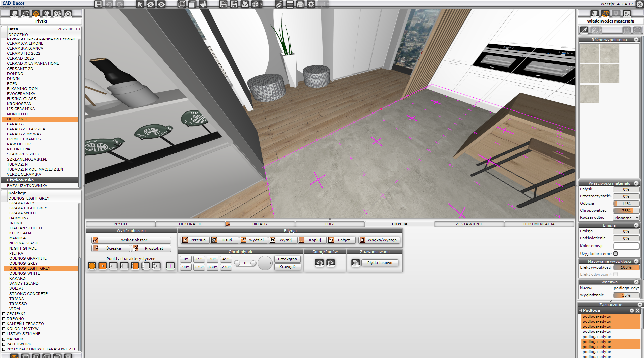Click the paperclip attachment icon
The image size is (644, 358).
279,4
